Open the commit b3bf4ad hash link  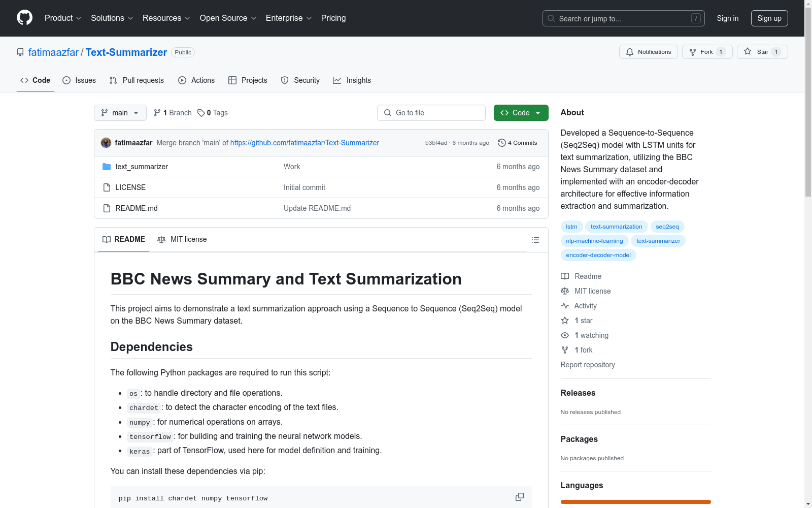pos(436,143)
